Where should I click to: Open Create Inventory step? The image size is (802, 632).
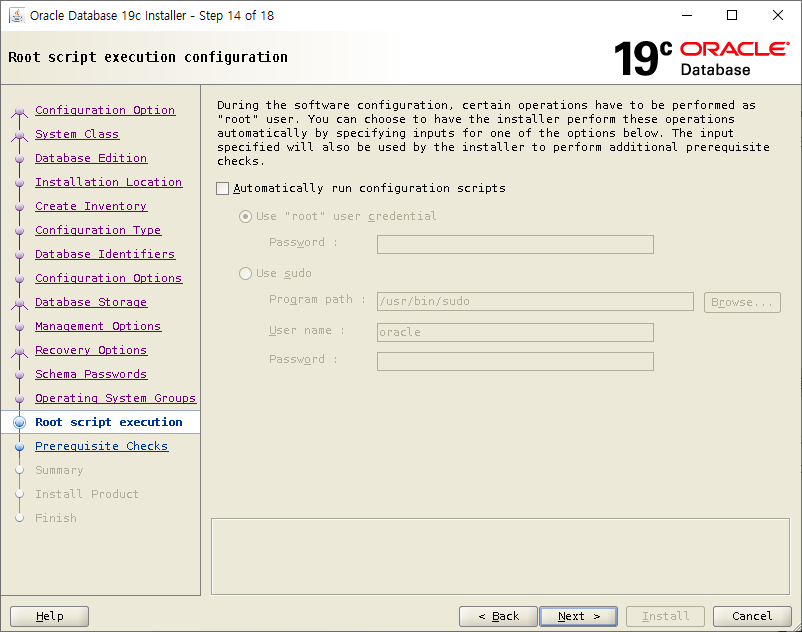tap(91, 206)
